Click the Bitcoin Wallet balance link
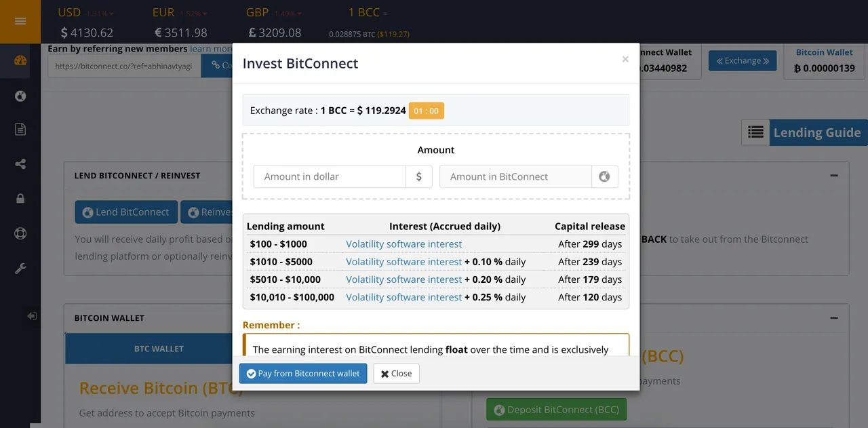The width and height of the screenshot is (868, 428). tap(824, 52)
